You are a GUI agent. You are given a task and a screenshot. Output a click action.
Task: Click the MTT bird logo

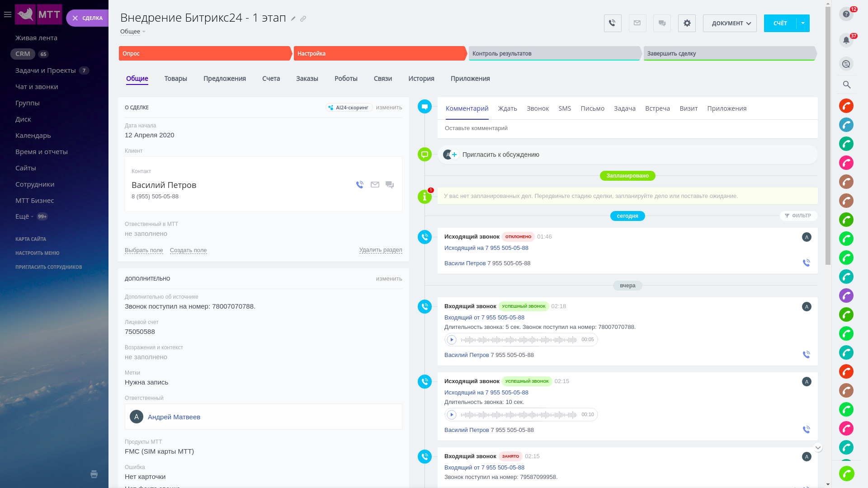25,14
